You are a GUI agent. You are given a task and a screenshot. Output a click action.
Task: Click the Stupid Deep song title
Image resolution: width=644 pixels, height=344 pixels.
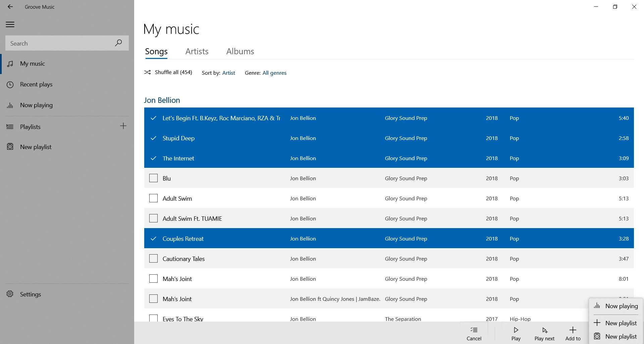click(178, 138)
